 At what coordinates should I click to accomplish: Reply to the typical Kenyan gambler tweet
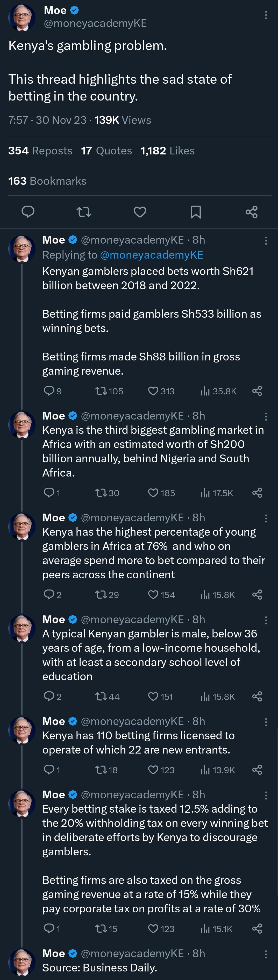(x=49, y=697)
